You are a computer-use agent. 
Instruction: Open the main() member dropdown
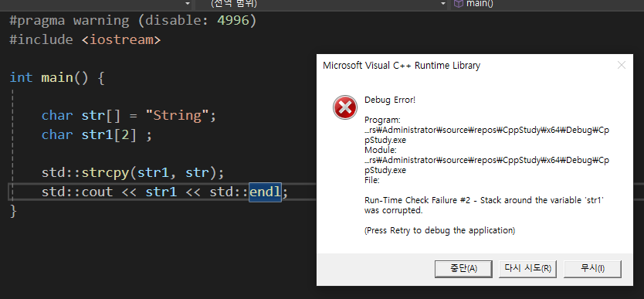tap(548, 4)
